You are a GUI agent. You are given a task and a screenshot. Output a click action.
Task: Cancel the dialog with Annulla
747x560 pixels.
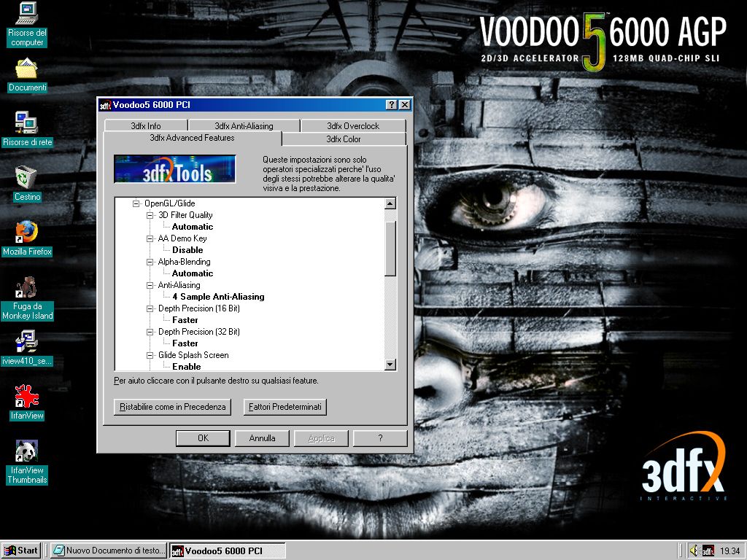point(262,438)
